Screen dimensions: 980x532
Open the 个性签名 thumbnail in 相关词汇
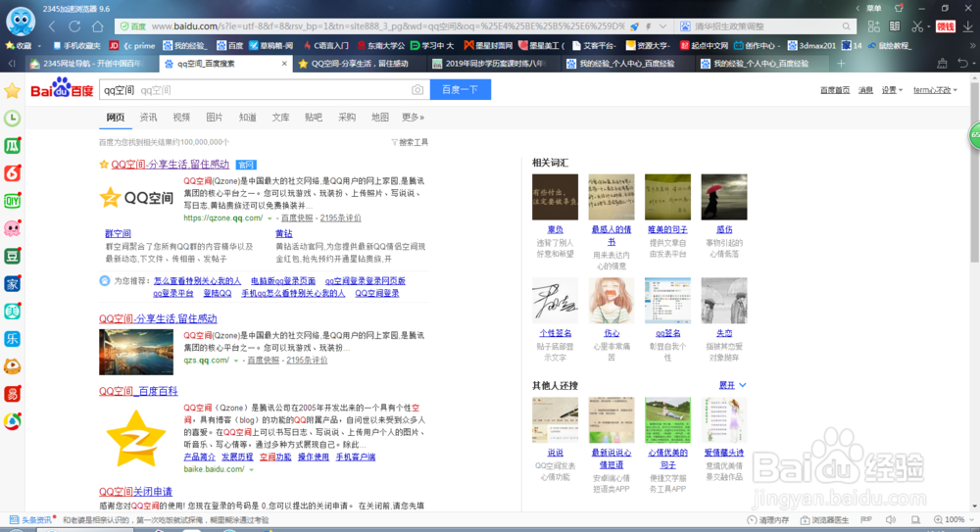(x=555, y=301)
